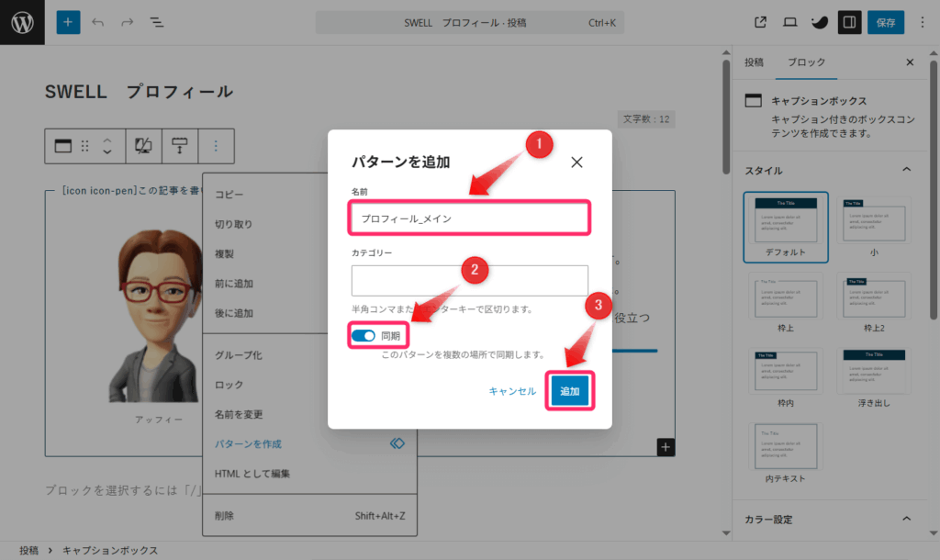
Task: Click the pattern diamond icon
Action: tap(397, 443)
